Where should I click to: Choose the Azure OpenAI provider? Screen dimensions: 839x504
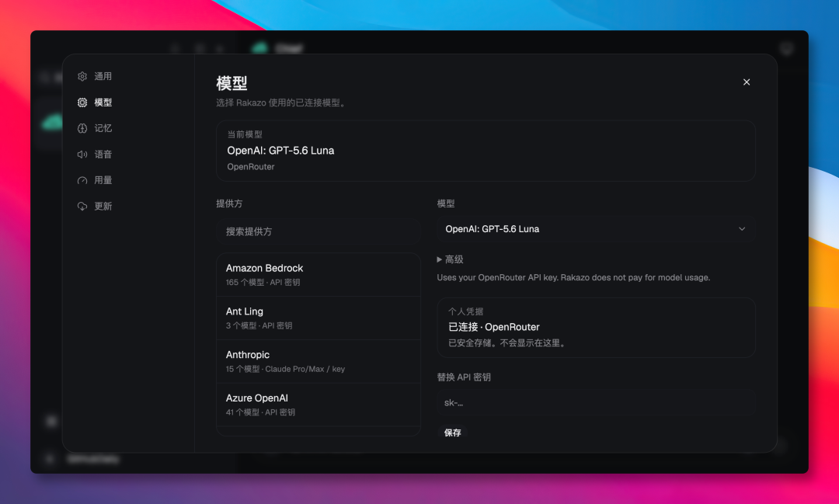(319, 405)
